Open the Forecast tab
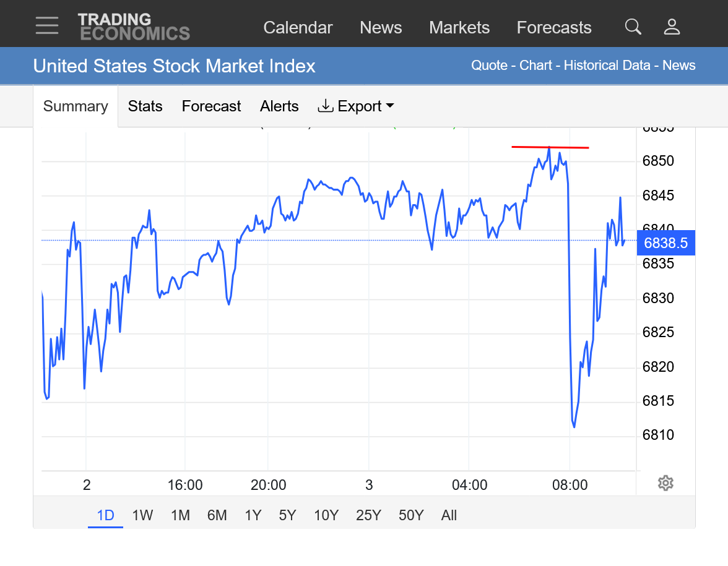 click(x=211, y=106)
